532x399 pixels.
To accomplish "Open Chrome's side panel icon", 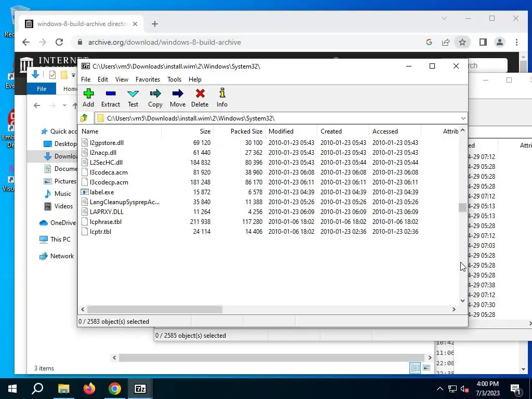I will point(483,42).
